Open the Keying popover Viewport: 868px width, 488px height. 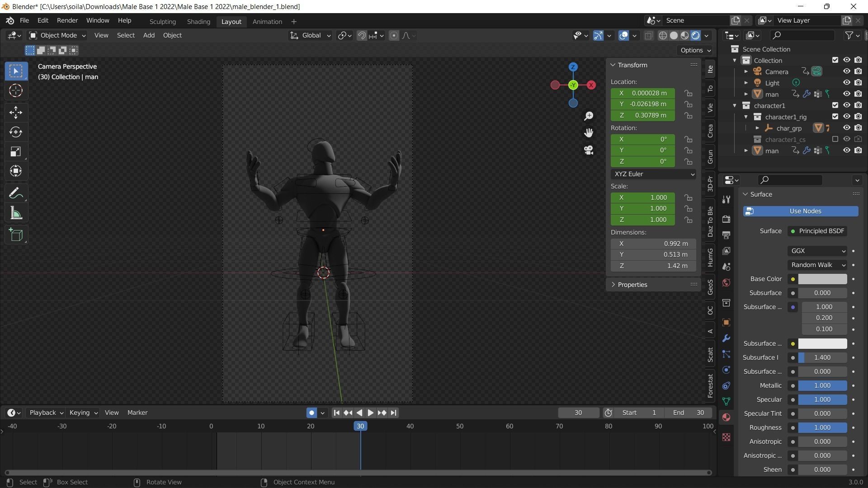point(83,413)
